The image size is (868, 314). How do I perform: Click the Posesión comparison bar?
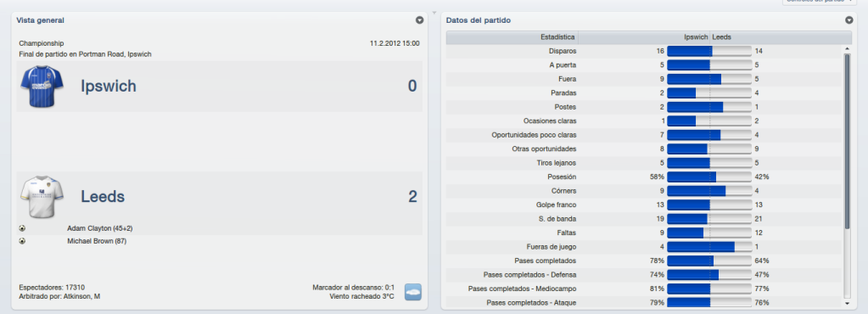point(709,177)
